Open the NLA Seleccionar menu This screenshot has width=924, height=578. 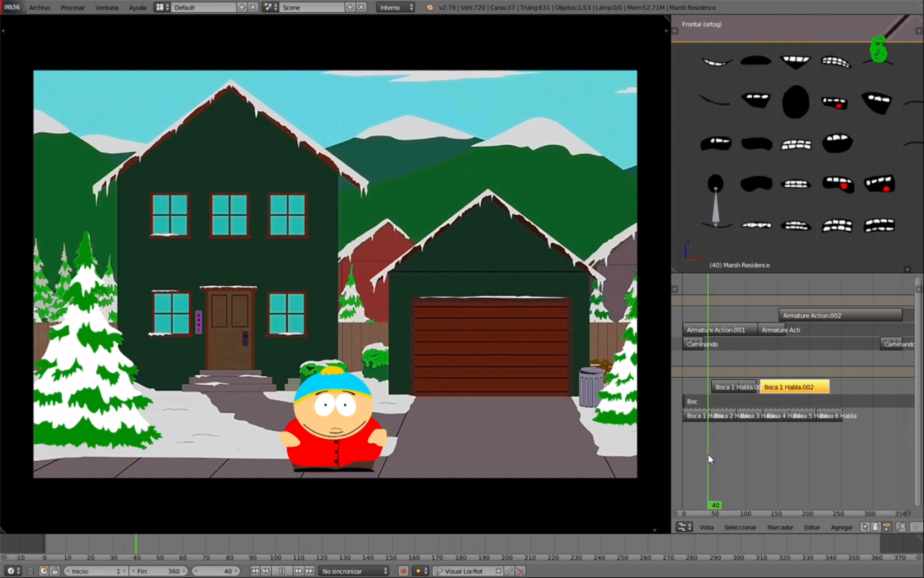coord(740,527)
